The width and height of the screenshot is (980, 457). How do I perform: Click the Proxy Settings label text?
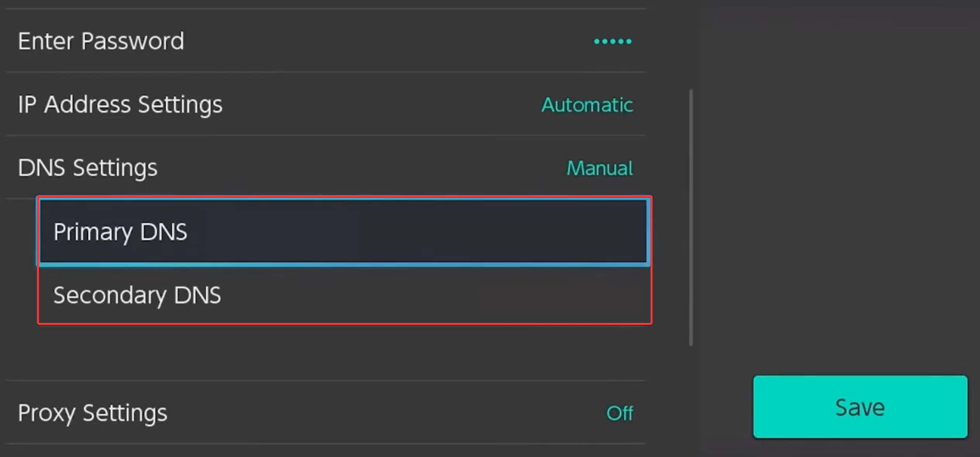coord(93,413)
